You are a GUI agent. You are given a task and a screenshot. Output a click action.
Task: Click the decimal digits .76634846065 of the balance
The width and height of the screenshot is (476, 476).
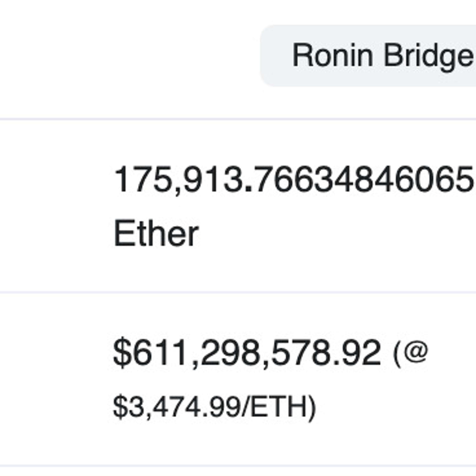click(x=360, y=179)
